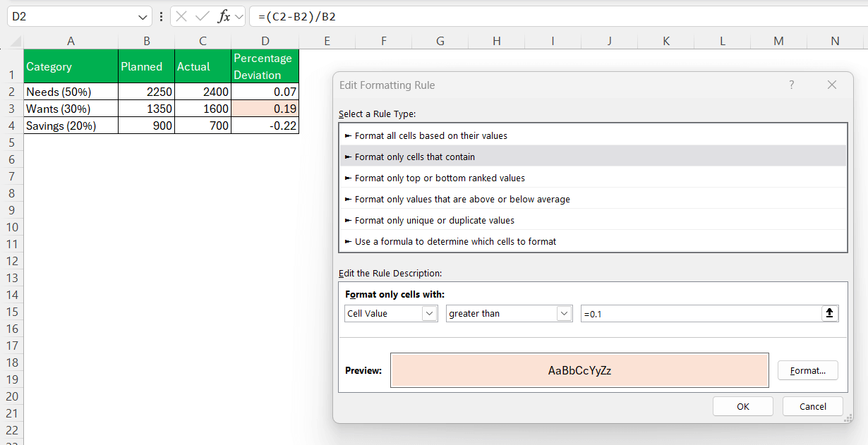Click the Savings (20%) cell
The height and width of the screenshot is (445, 868).
pos(71,126)
